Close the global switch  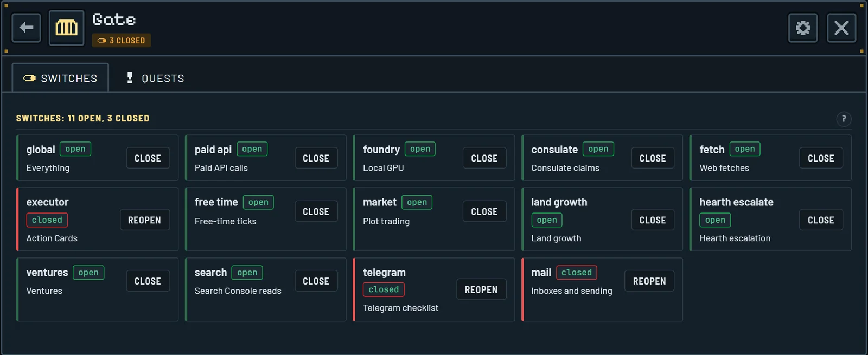[x=148, y=158]
